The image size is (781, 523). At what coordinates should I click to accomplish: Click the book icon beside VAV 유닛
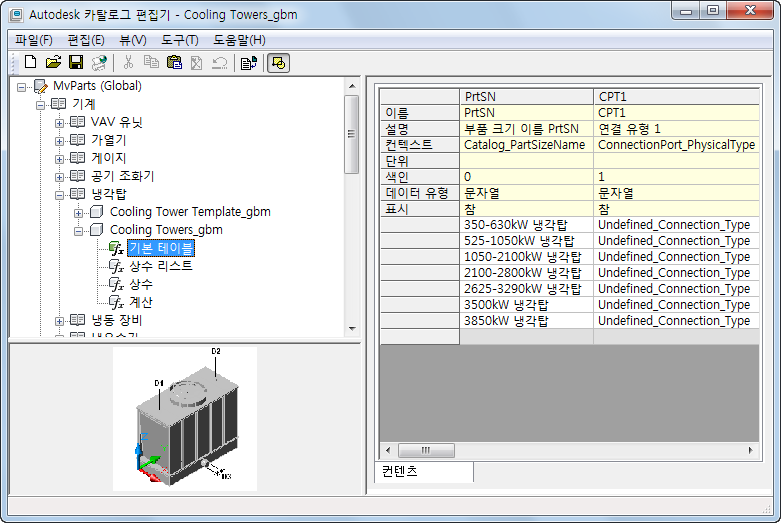(x=77, y=122)
